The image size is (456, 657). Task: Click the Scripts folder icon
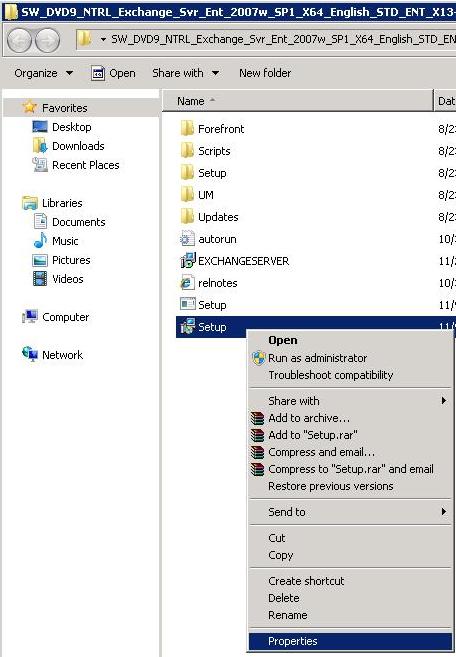click(187, 150)
